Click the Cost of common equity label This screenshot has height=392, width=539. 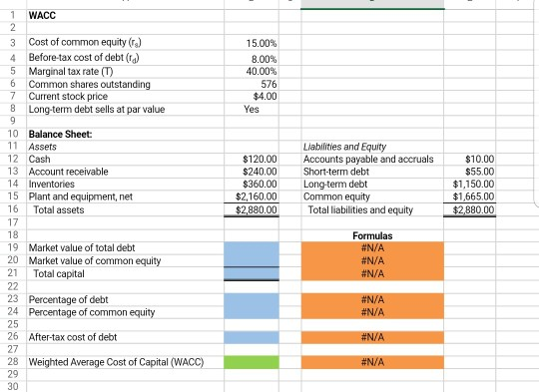point(85,42)
